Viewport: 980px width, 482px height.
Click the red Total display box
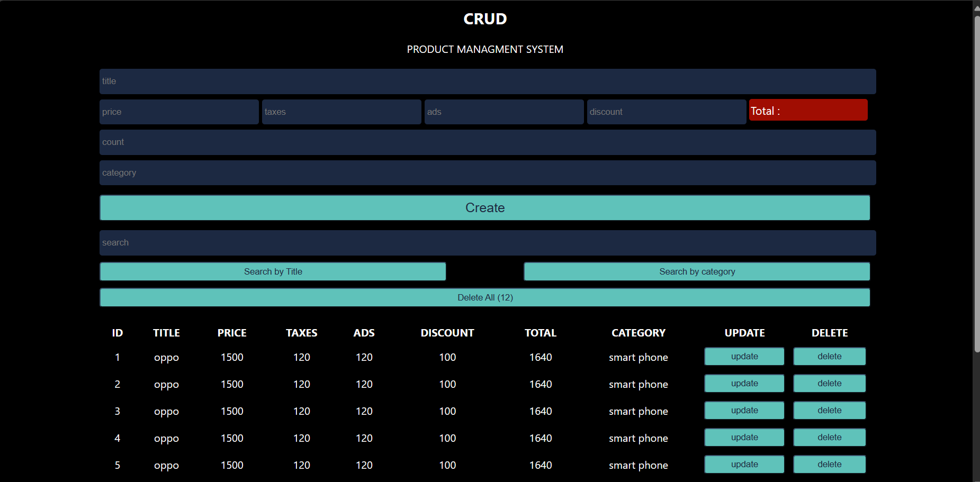click(808, 110)
